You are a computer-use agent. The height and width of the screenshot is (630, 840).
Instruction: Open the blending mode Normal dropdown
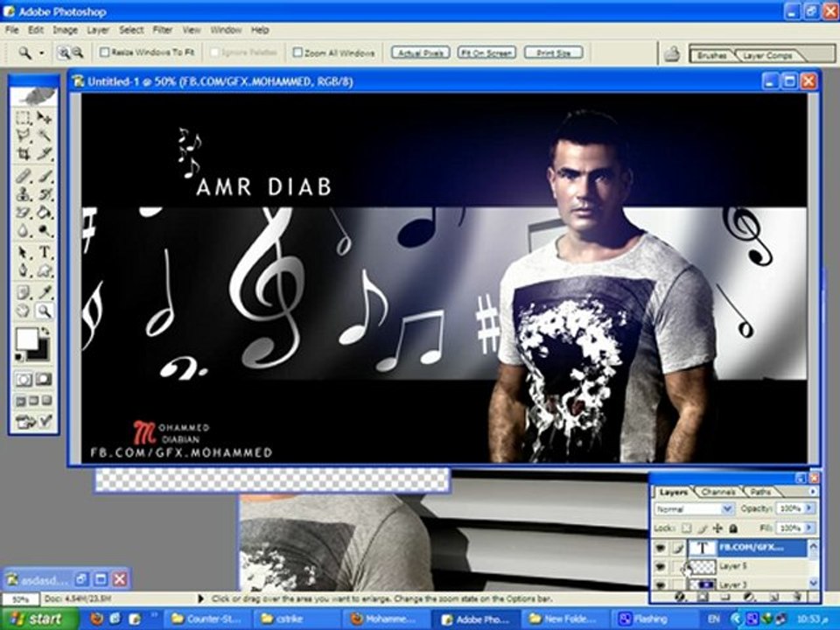tap(694, 508)
